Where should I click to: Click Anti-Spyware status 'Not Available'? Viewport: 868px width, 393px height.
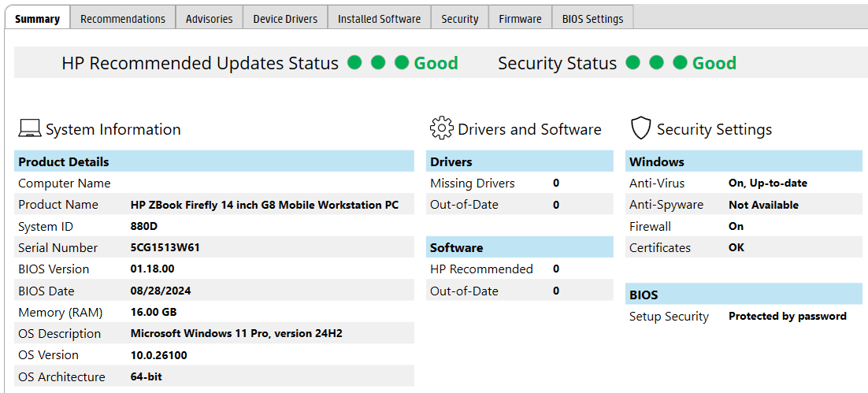point(763,205)
